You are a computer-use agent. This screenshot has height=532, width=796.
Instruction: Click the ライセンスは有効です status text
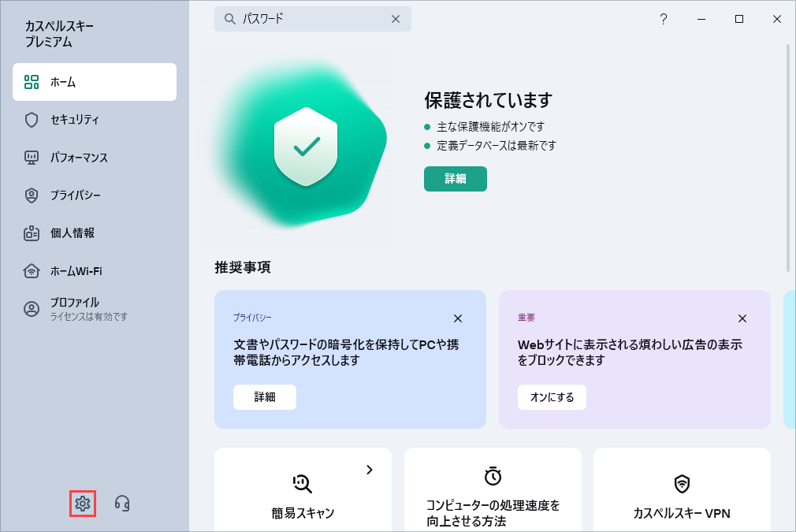[89, 317]
